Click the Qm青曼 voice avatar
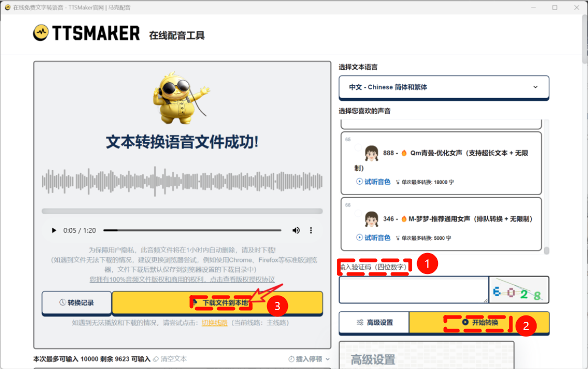588x369 pixels. pos(371,153)
